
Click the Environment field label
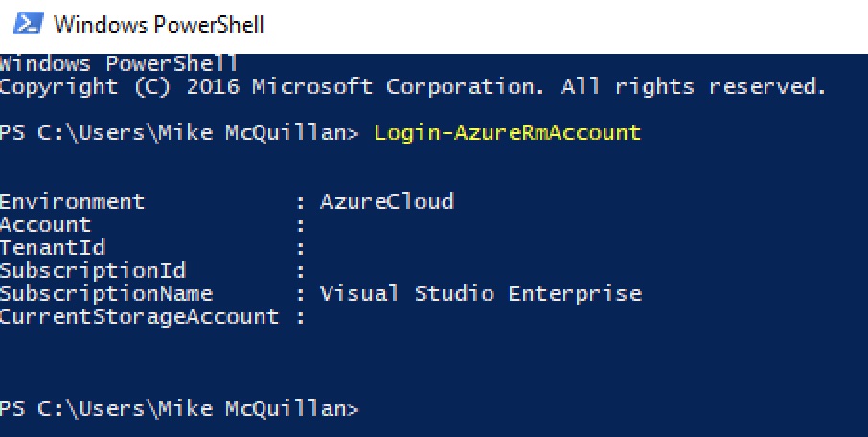point(73,201)
